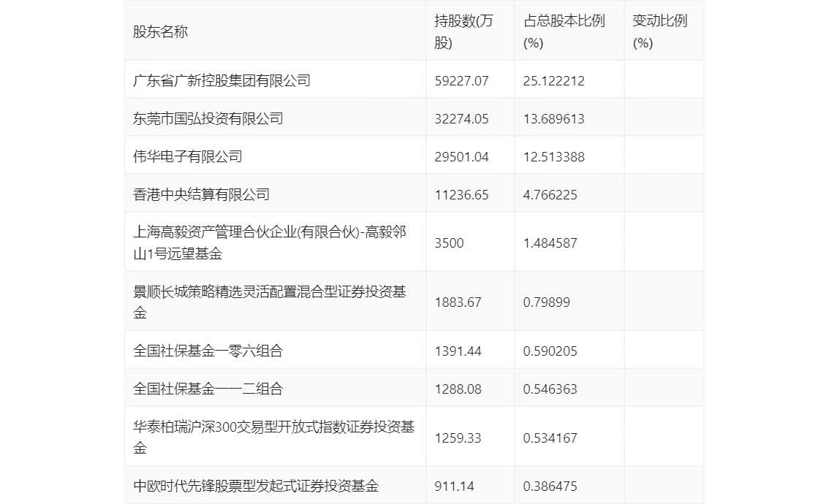Click share count 29501.04
This screenshot has width=829, height=504.
coord(461,157)
